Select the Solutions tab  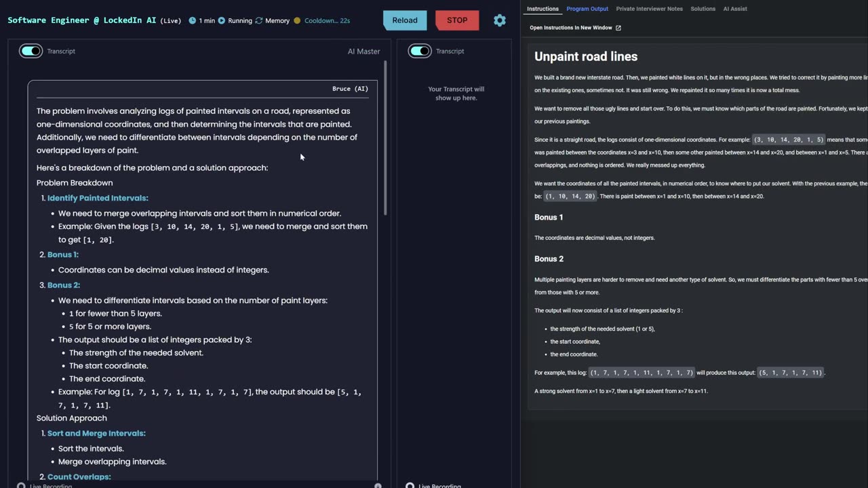703,9
